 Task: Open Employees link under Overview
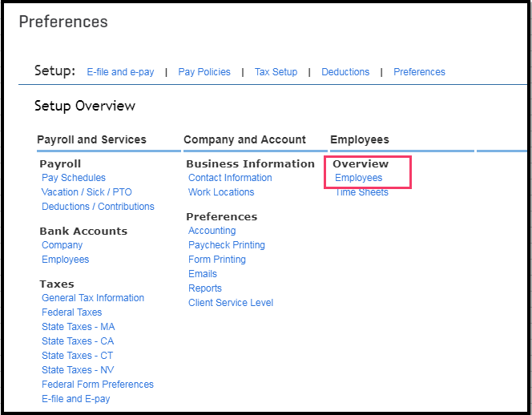click(359, 178)
